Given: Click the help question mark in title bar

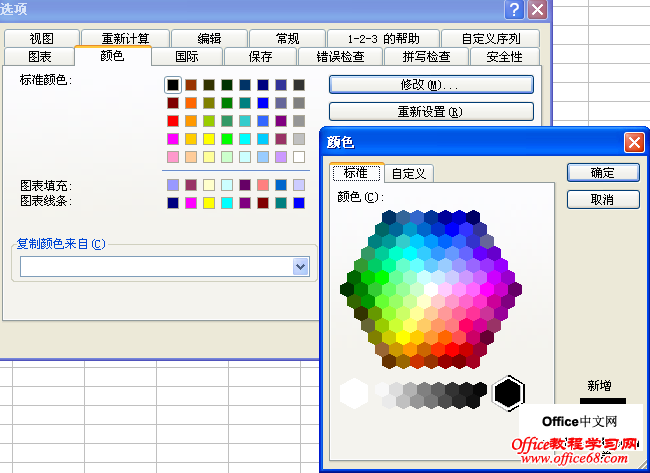Looking at the screenshot, I should pyautogui.click(x=514, y=10).
